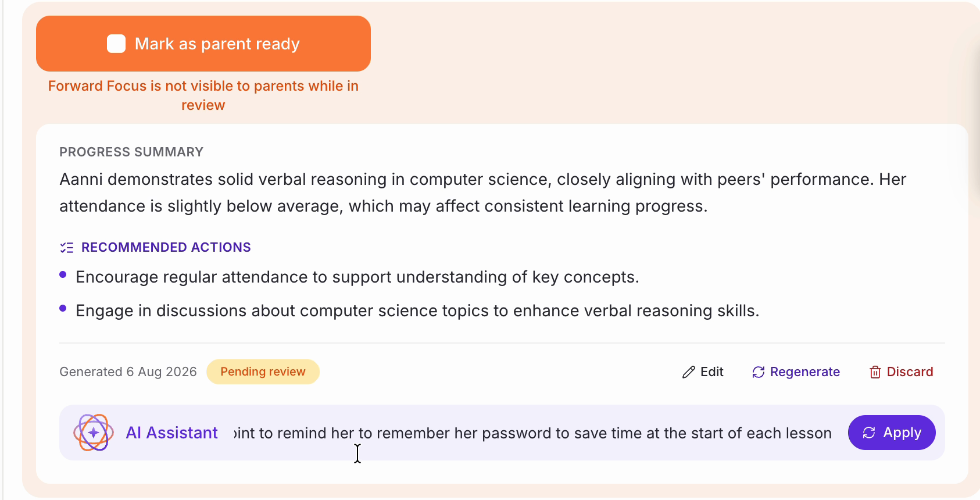Apply the AI Assistant instruction
This screenshot has height=500, width=980.
click(892, 433)
